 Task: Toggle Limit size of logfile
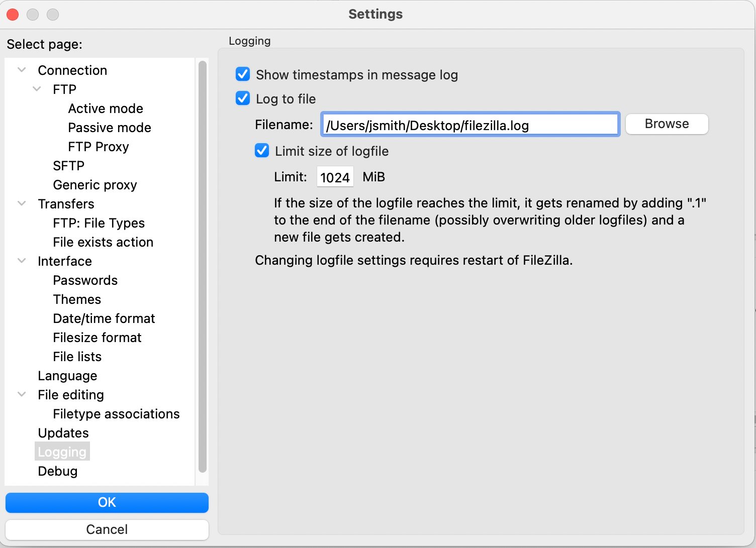point(262,150)
